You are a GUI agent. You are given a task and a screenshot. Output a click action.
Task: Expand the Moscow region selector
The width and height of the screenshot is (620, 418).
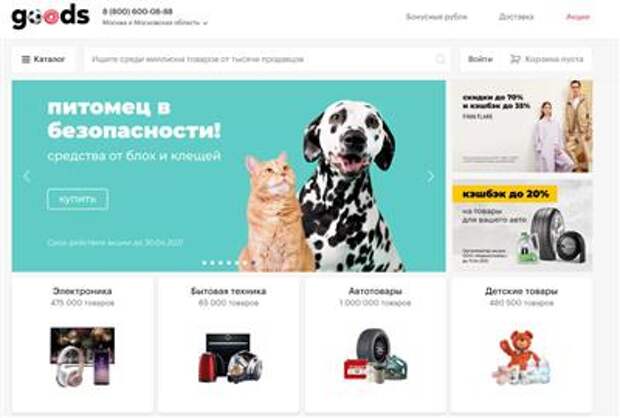pos(155,23)
